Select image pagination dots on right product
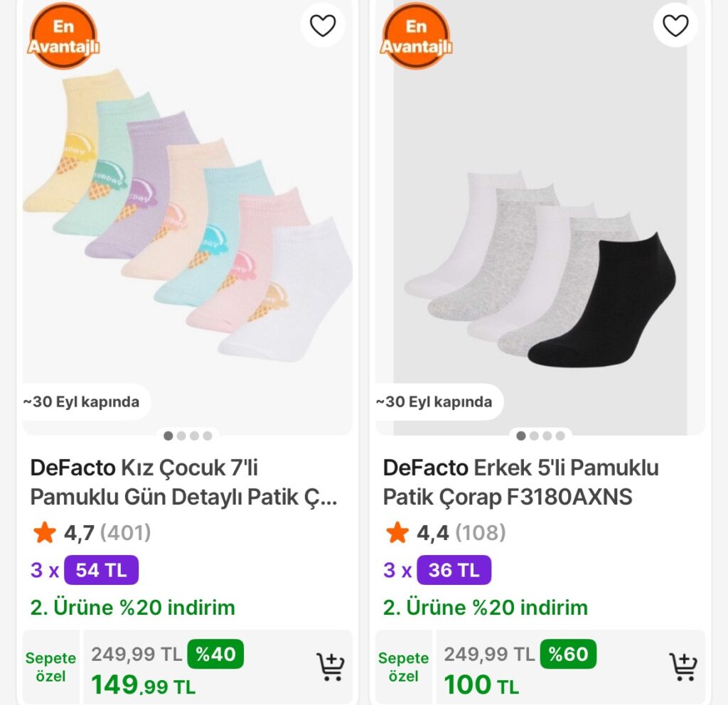 tap(540, 436)
